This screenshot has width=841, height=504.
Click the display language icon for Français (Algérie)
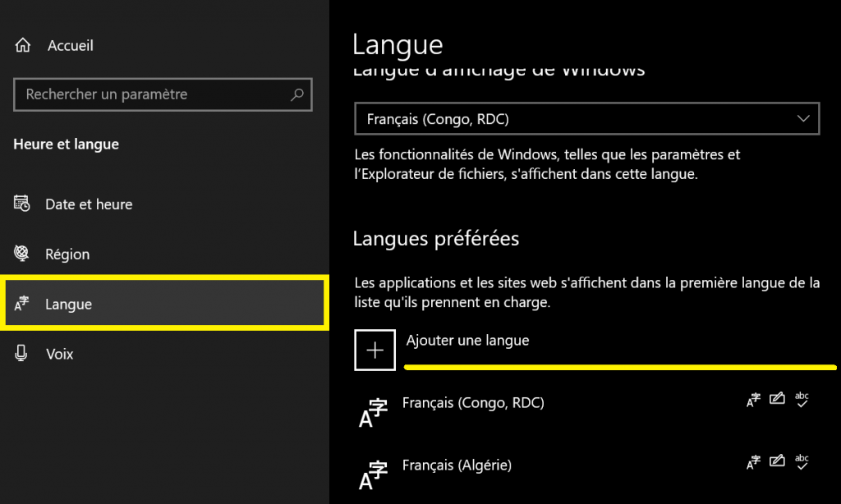pos(753,461)
